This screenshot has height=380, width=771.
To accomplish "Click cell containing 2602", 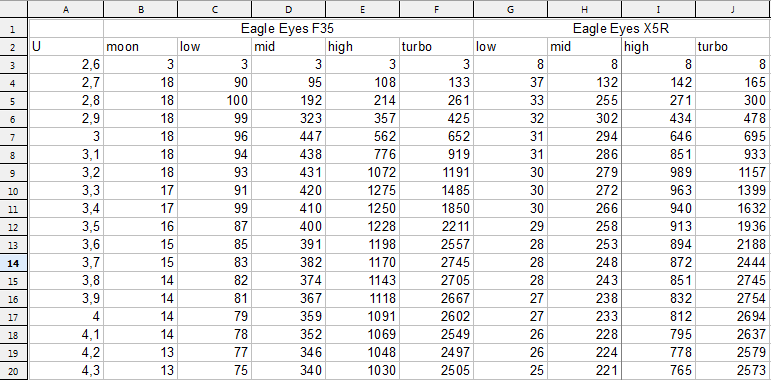I will [437, 316].
